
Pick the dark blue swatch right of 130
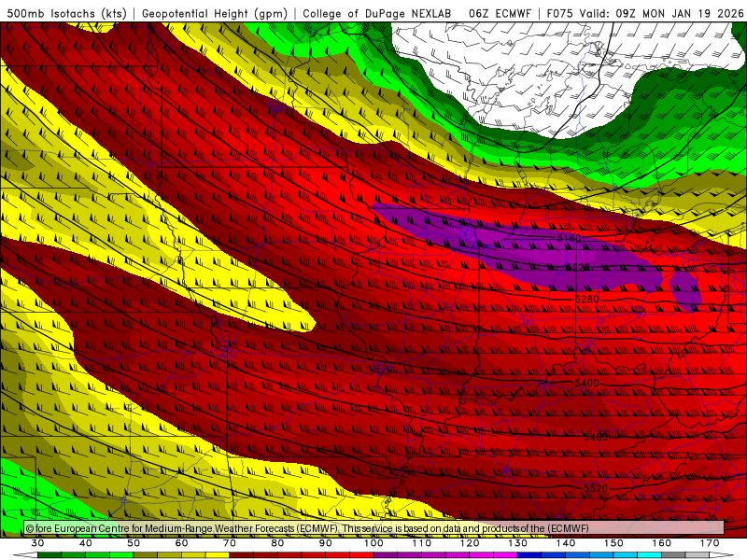[529, 555]
